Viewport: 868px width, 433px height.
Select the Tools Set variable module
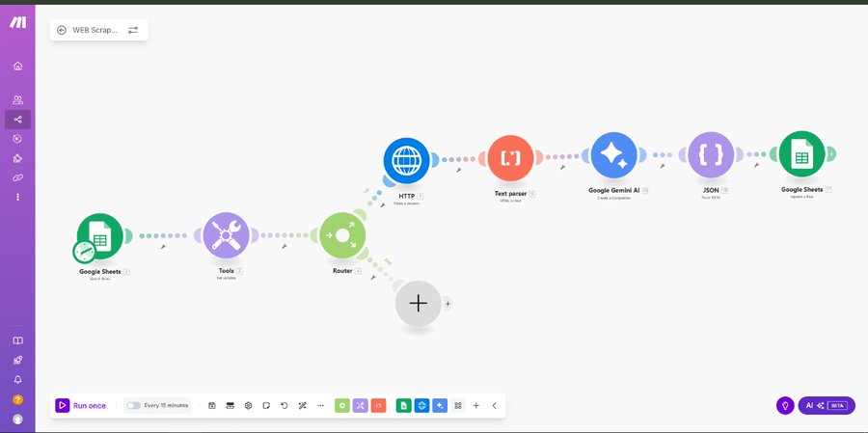click(x=226, y=235)
